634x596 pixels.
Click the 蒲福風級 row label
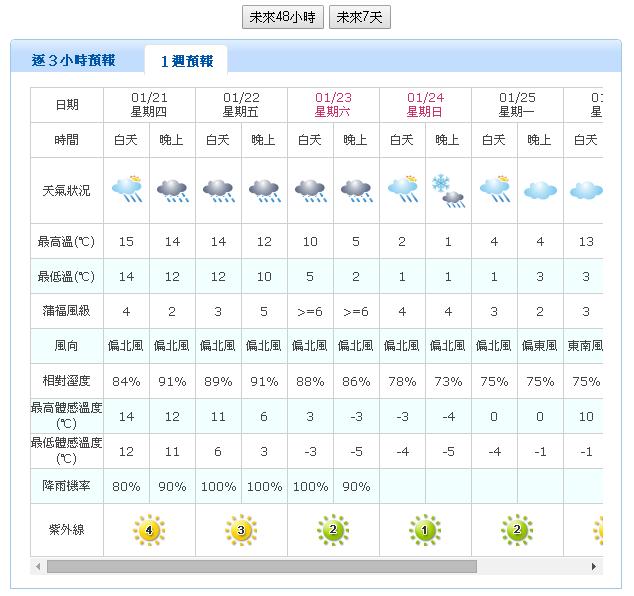[x=66, y=311]
